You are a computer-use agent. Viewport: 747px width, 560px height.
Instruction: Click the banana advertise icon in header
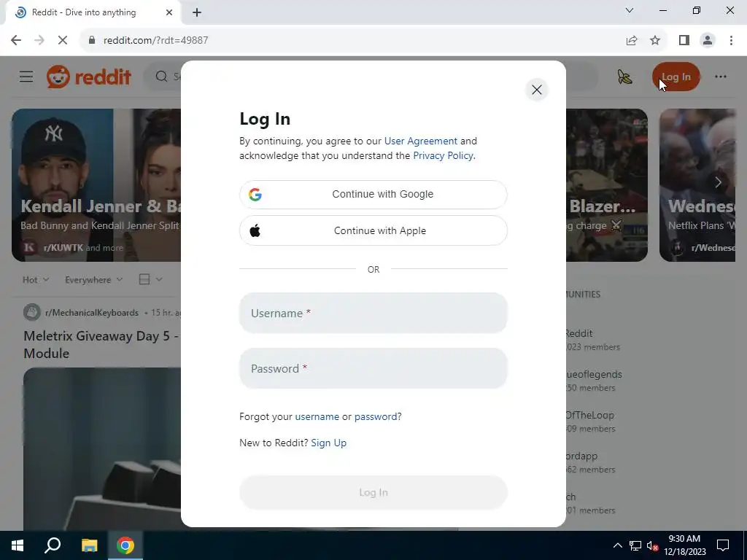click(624, 77)
